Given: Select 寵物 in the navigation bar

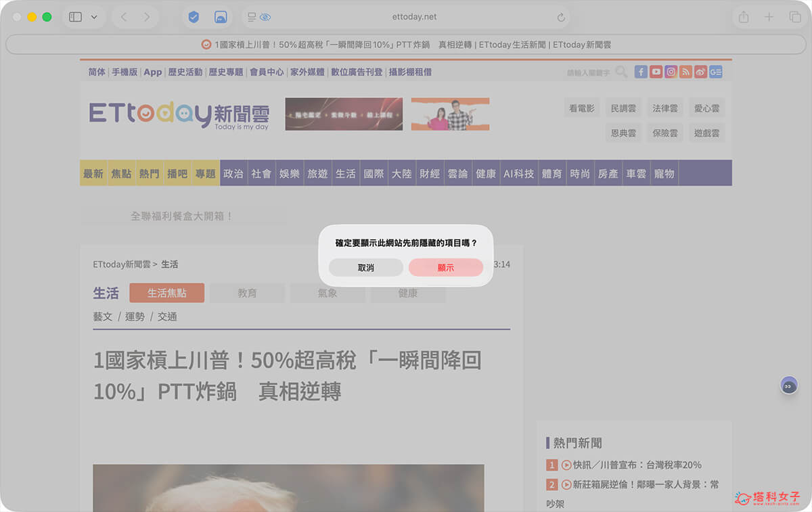Looking at the screenshot, I should (x=664, y=174).
